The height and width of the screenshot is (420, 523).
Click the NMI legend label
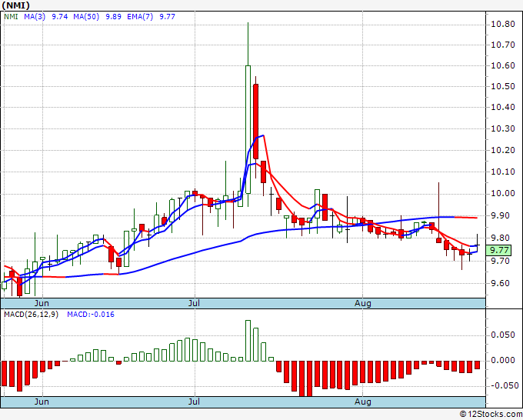[11, 16]
